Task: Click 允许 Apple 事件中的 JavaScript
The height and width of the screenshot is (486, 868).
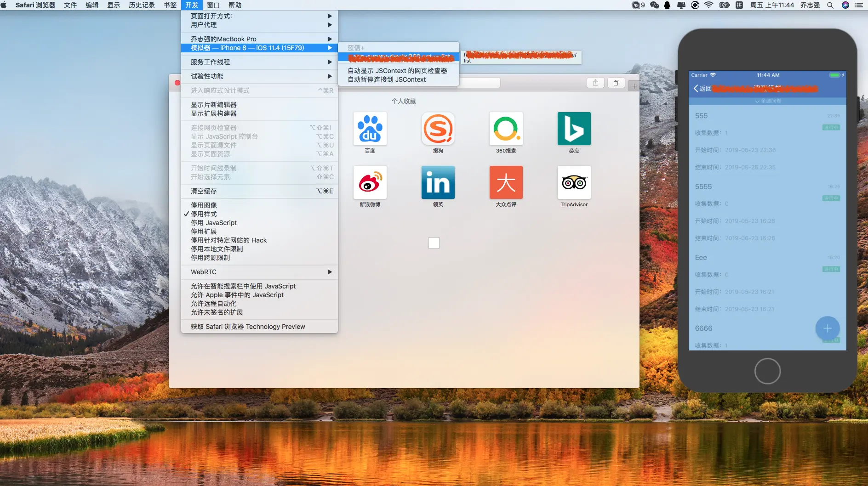Action: (x=259, y=295)
